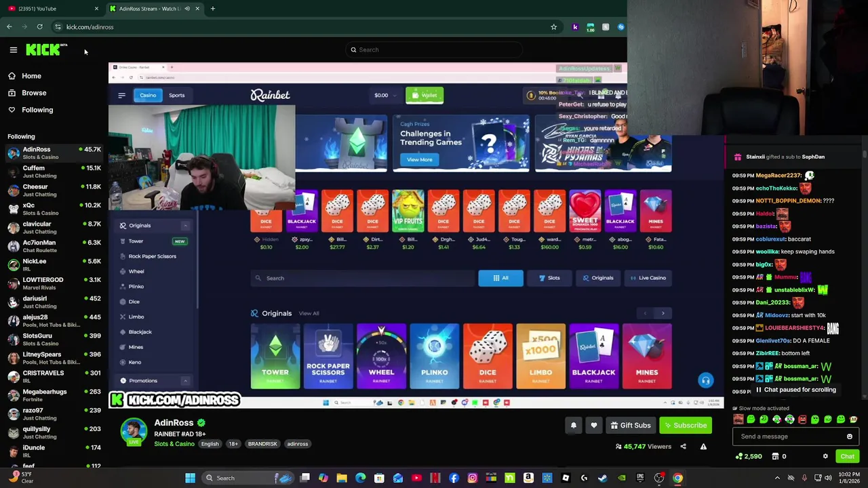Screen dimensions: 868x488
Task: Open the chat shop icon
Action: click(x=776, y=457)
